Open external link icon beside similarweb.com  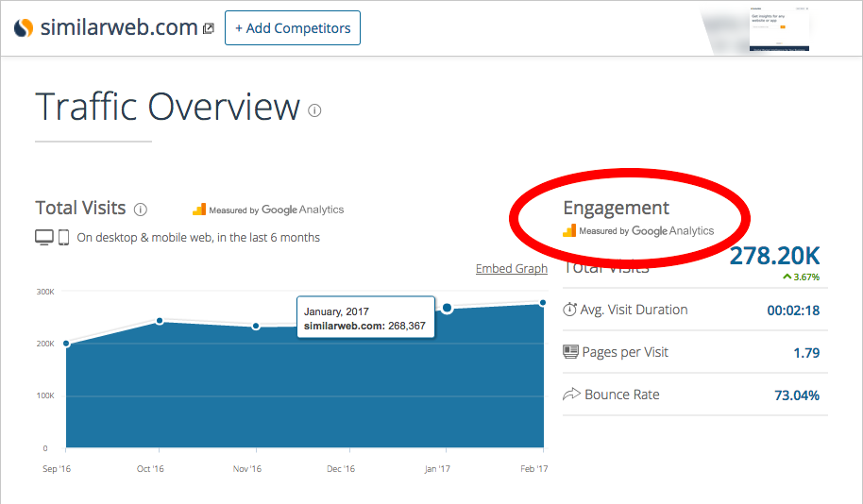click(x=208, y=28)
